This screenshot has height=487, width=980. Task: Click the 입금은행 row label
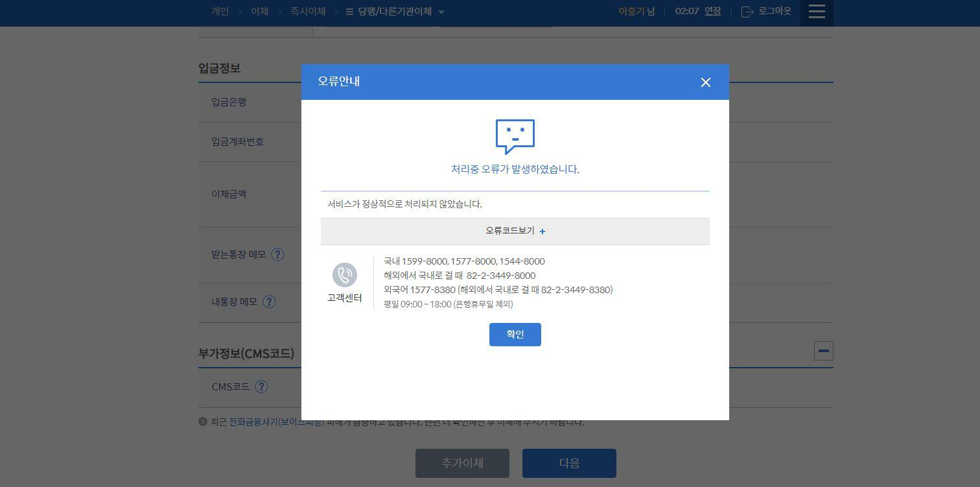point(229,102)
